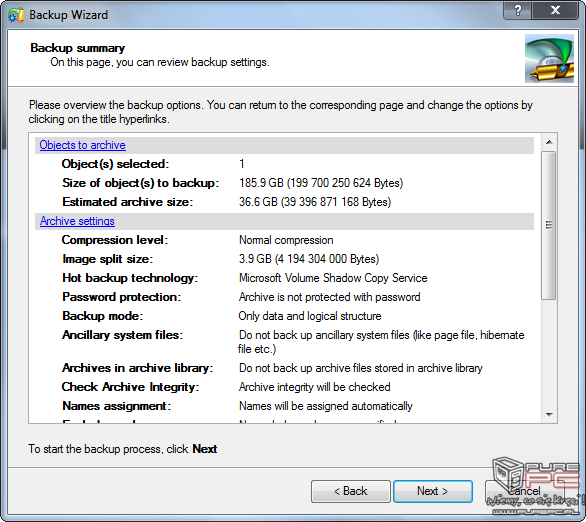The image size is (586, 522).
Task: Click the backup disc wizard logo image
Action: point(549,58)
